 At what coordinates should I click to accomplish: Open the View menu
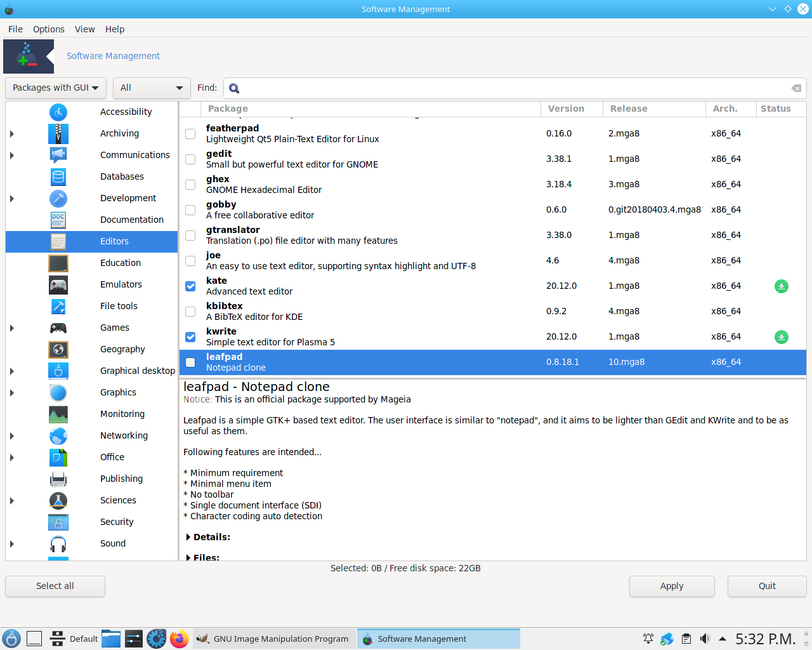coord(84,29)
